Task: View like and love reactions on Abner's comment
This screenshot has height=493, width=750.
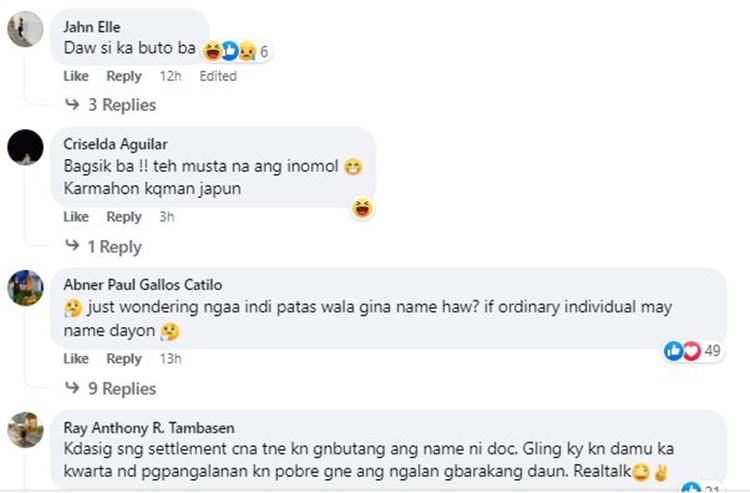Action: (x=684, y=351)
